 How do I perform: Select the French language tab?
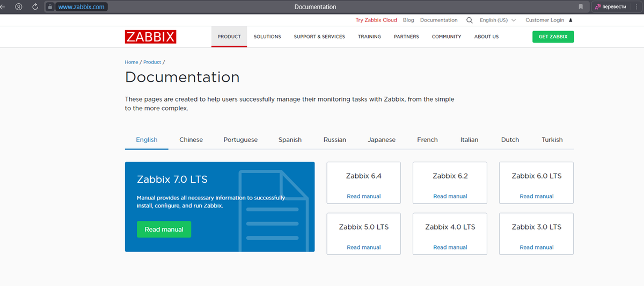pyautogui.click(x=427, y=140)
